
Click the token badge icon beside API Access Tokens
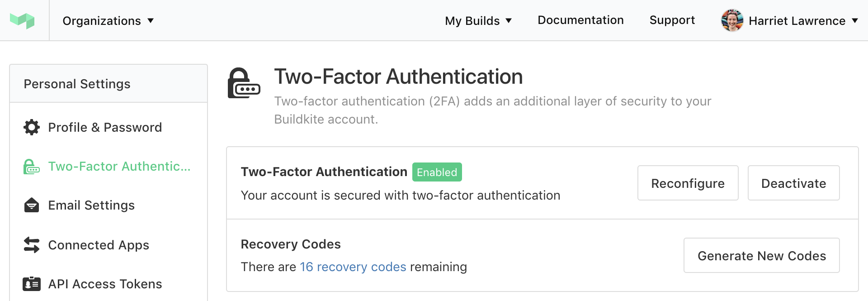[31, 284]
